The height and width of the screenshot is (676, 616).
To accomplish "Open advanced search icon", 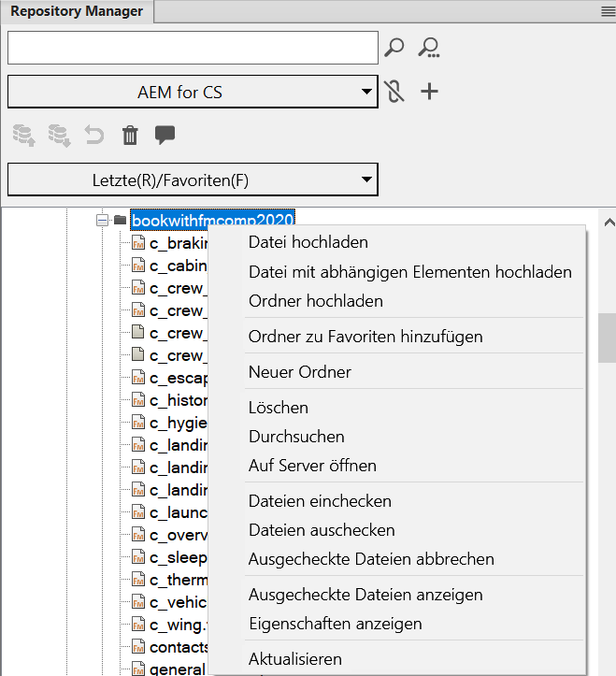I will 429,48.
